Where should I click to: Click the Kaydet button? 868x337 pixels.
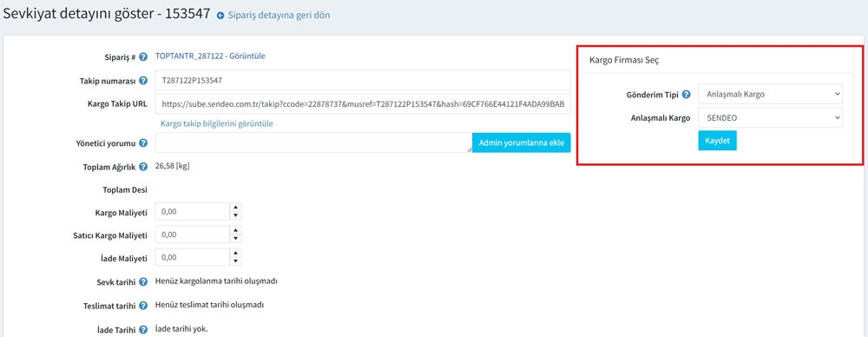[x=718, y=141]
